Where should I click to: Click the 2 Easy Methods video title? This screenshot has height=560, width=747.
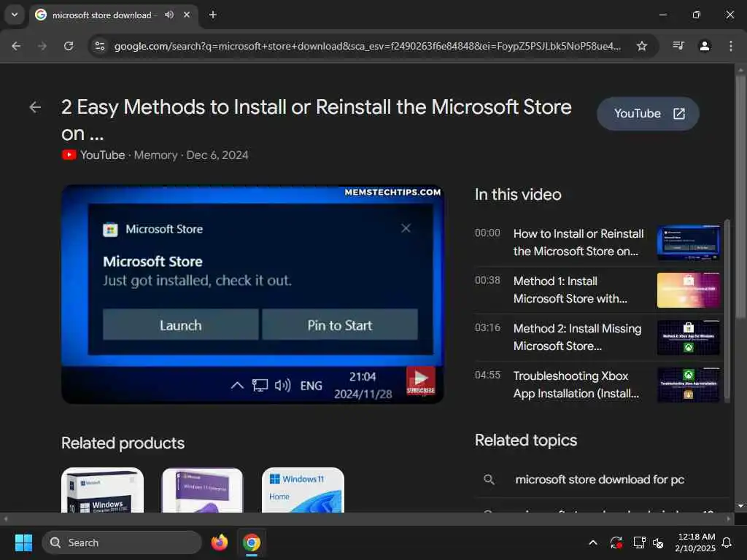pyautogui.click(x=317, y=120)
